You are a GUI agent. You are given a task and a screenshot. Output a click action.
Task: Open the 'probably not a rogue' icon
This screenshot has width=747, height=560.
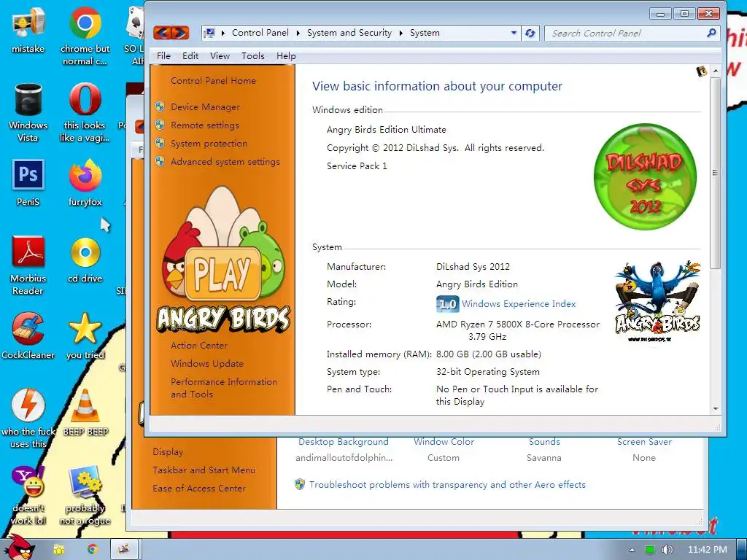tap(85, 495)
